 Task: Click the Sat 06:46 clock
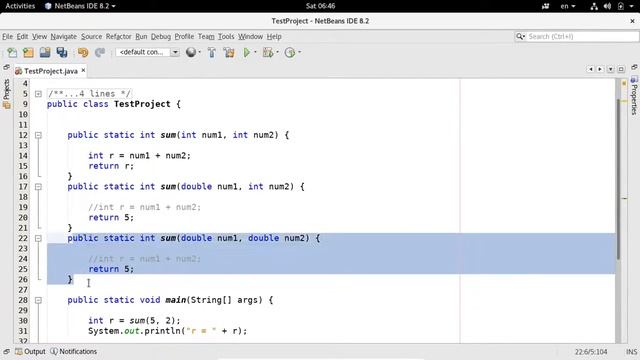(x=320, y=6)
